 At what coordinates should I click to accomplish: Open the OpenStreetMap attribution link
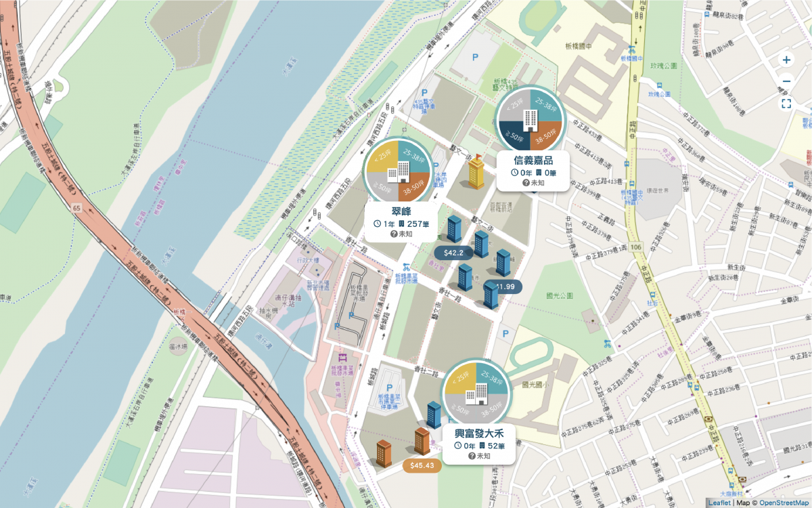[x=783, y=503]
